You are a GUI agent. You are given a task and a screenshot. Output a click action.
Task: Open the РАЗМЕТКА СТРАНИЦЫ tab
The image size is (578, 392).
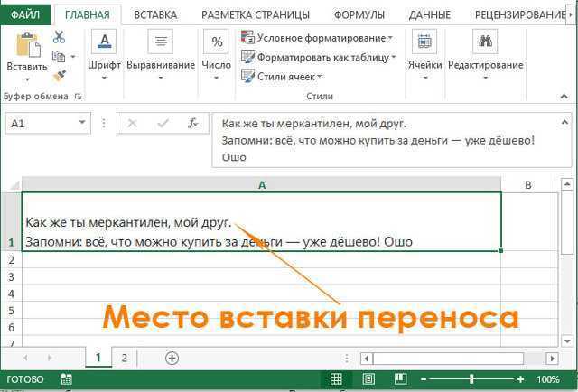coord(256,14)
